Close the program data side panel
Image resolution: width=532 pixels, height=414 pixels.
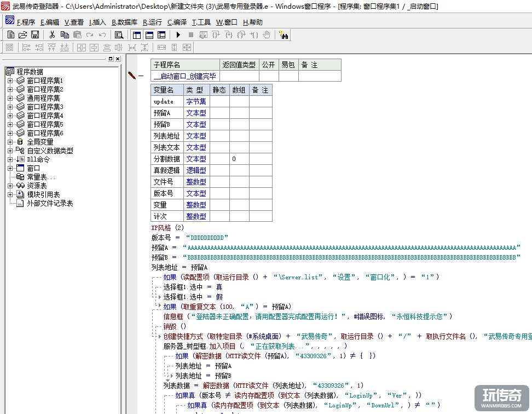118,59
